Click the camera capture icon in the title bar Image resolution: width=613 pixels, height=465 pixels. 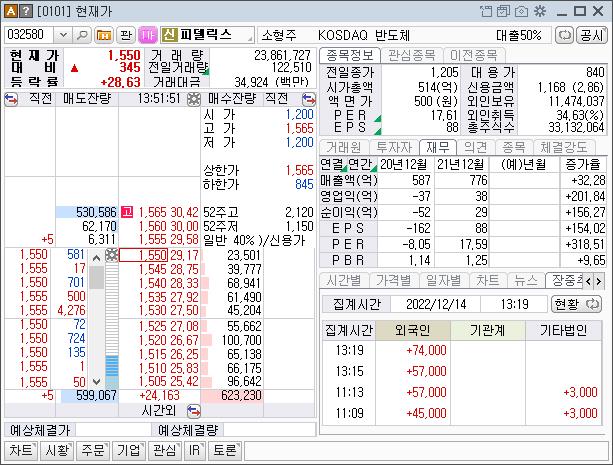pyautogui.click(x=522, y=11)
